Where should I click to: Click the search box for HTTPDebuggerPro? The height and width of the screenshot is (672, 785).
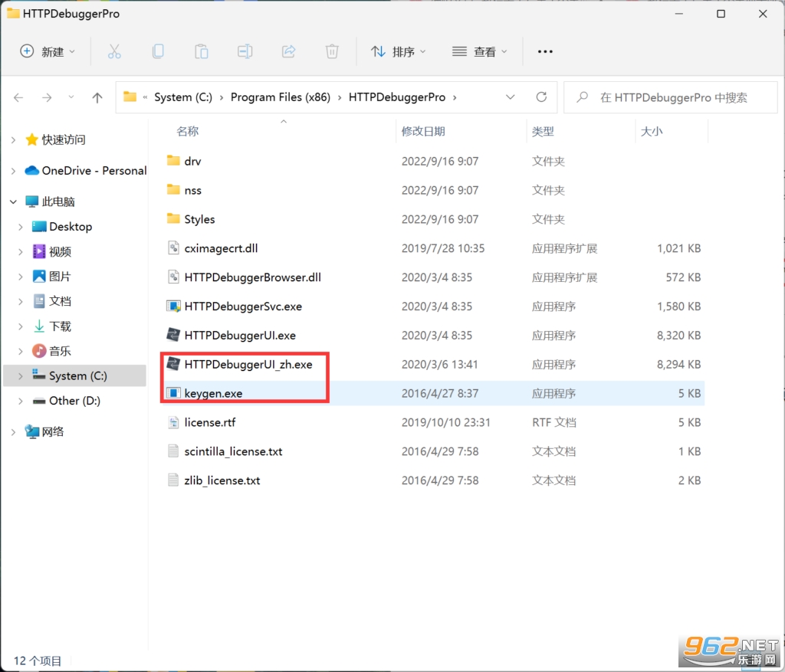pos(670,97)
